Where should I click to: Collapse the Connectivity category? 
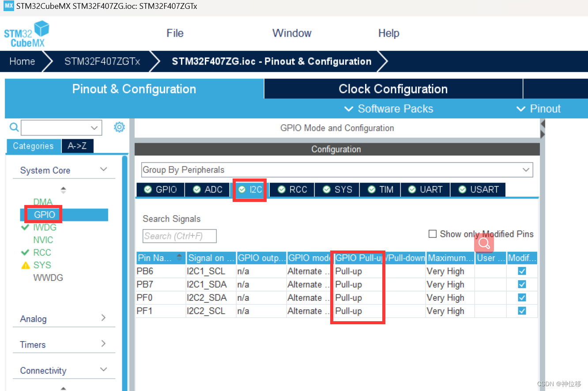(103, 369)
